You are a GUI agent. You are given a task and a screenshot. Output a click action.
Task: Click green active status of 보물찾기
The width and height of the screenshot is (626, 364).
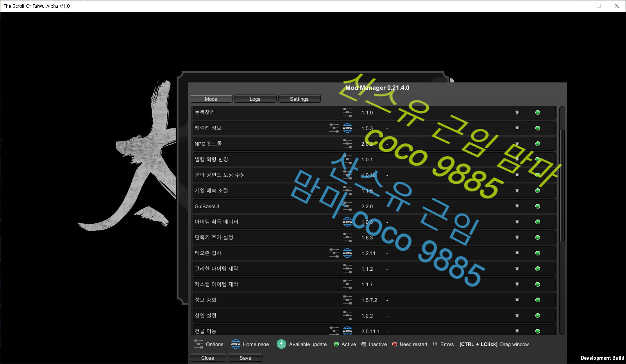538,112
